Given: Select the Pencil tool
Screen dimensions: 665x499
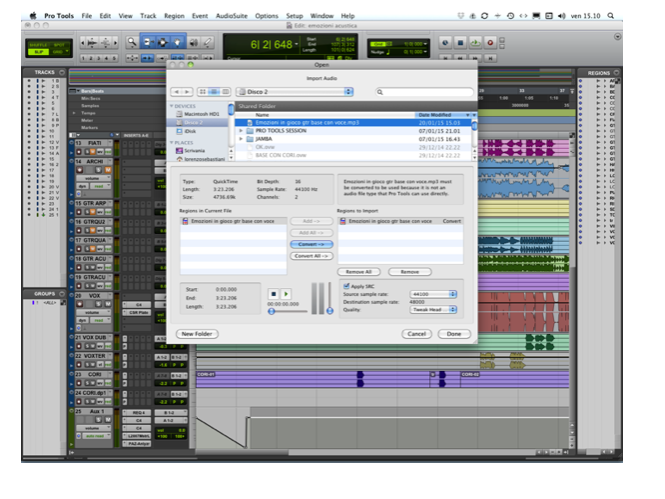Looking at the screenshot, I should pyautogui.click(x=207, y=42).
